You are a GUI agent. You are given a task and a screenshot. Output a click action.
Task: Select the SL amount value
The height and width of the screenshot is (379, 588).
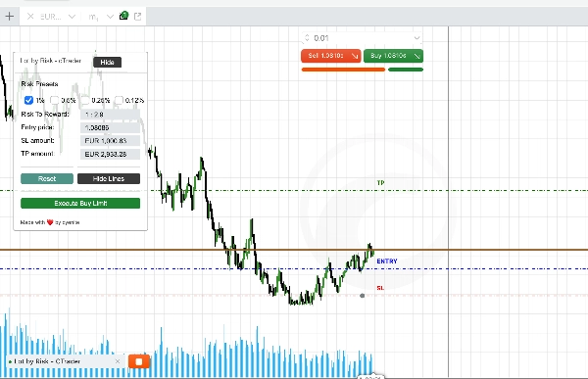[110, 141]
